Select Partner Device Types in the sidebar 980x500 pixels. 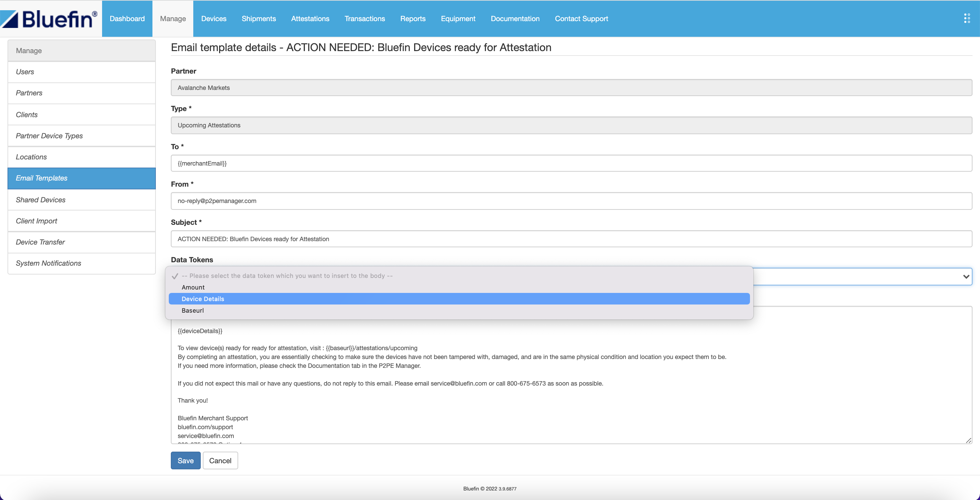[x=81, y=136]
